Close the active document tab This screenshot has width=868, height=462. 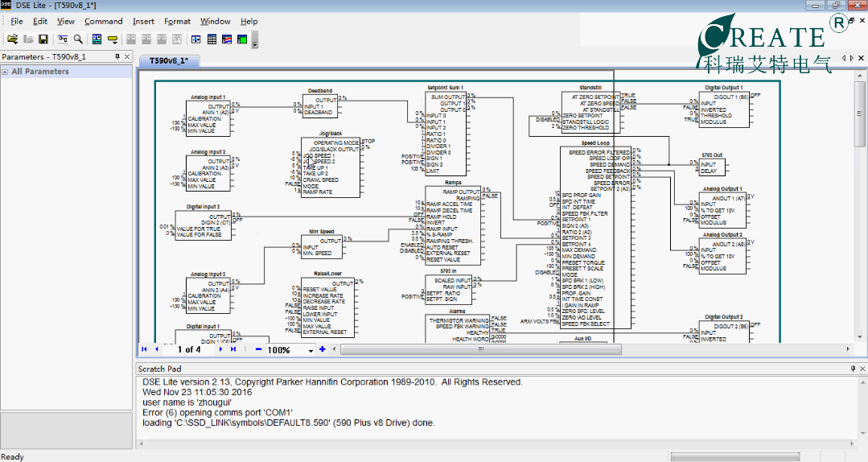(x=862, y=58)
